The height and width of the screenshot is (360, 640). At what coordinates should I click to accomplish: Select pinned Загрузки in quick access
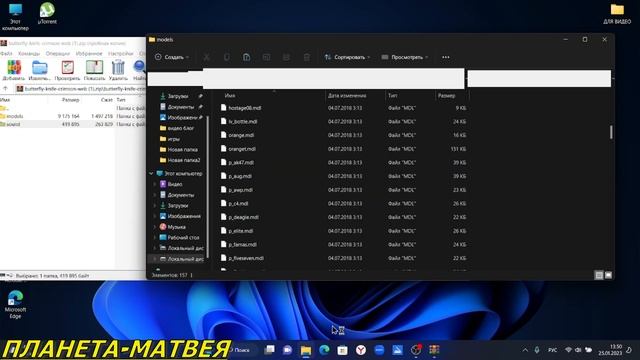coord(178,96)
